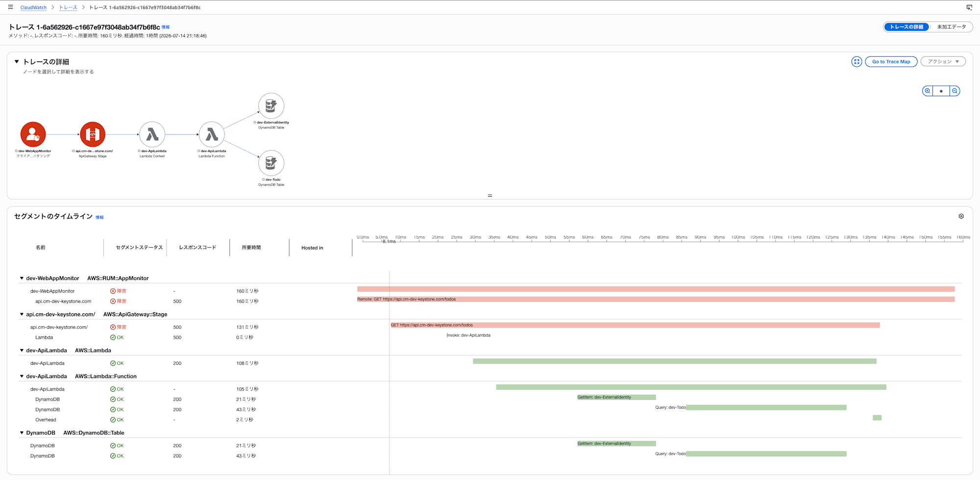Image resolution: width=980 pixels, height=480 pixels.
Task: Click the zoom in magnifier icon
Action: pos(928,91)
